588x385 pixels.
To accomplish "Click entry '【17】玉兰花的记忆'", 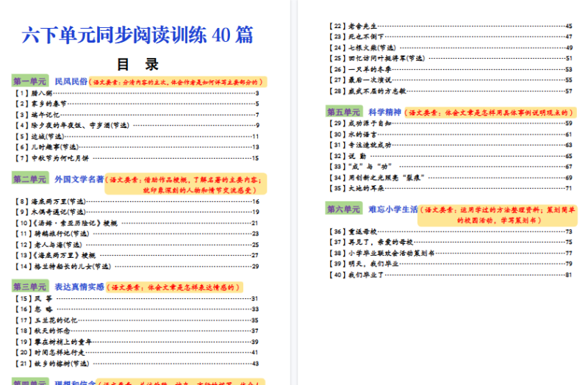I will pos(137,320).
